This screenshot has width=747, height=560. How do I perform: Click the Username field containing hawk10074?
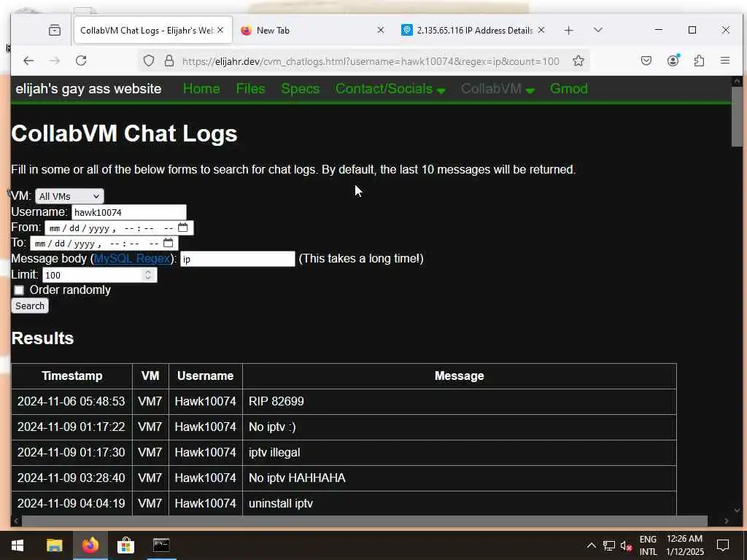tap(129, 212)
